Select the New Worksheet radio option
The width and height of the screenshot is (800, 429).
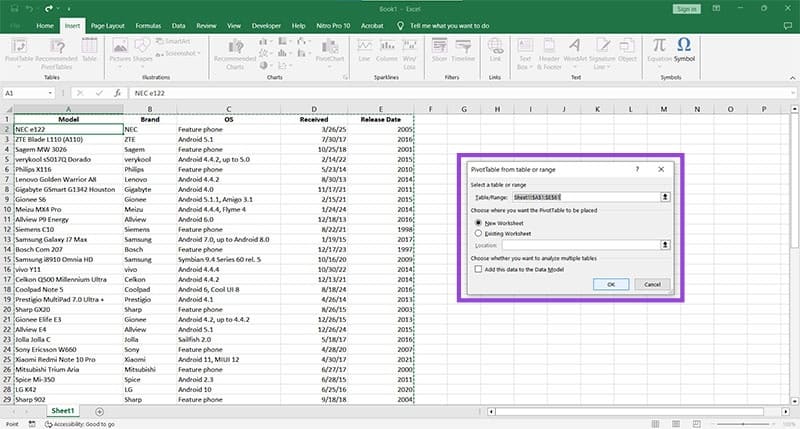(479, 222)
